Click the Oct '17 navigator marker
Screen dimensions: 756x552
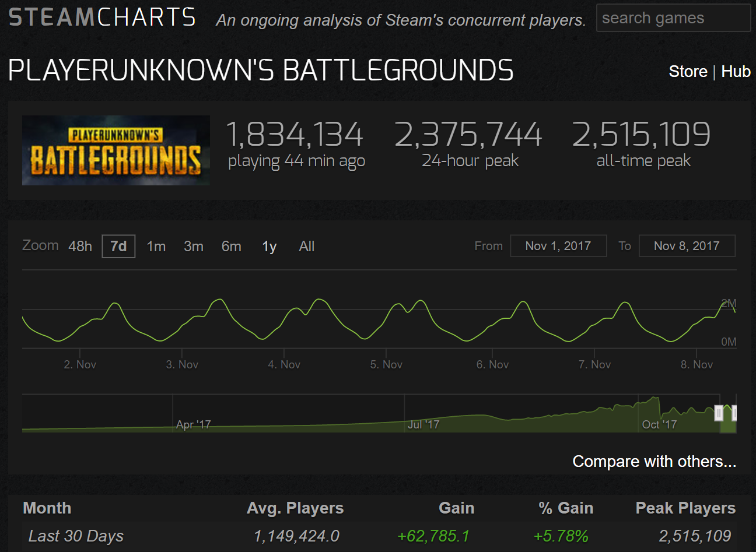click(x=659, y=424)
